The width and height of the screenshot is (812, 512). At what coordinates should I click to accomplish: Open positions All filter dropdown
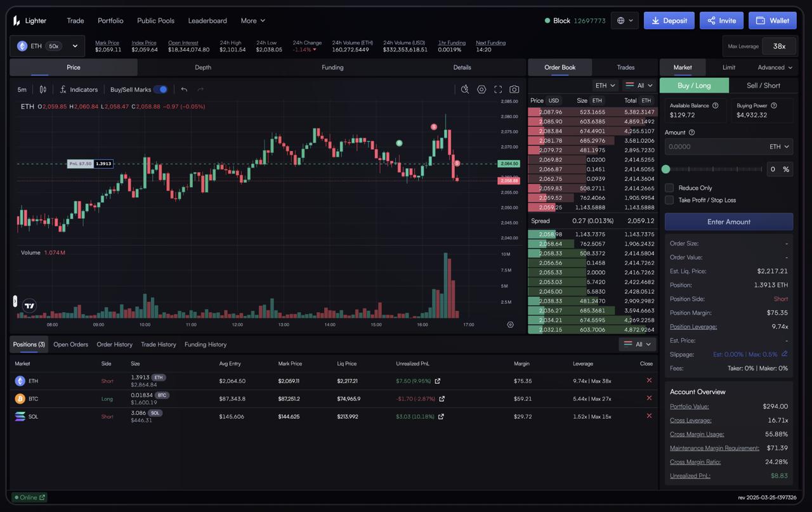click(638, 345)
